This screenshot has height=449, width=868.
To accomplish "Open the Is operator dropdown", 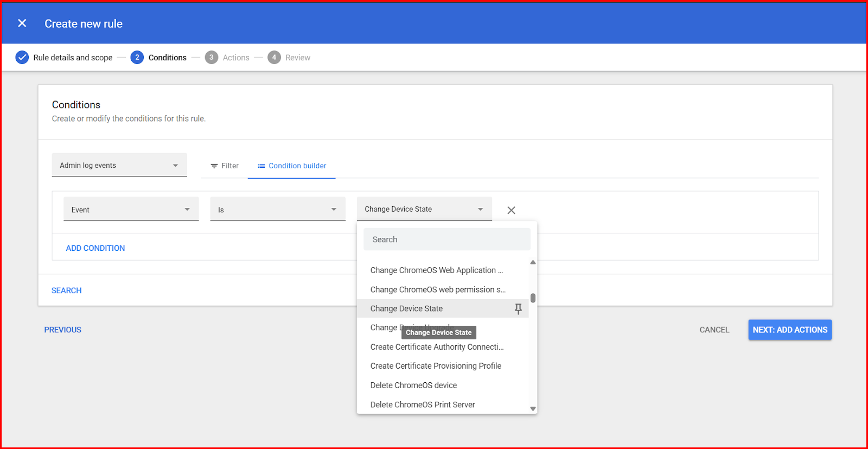I will coord(277,210).
